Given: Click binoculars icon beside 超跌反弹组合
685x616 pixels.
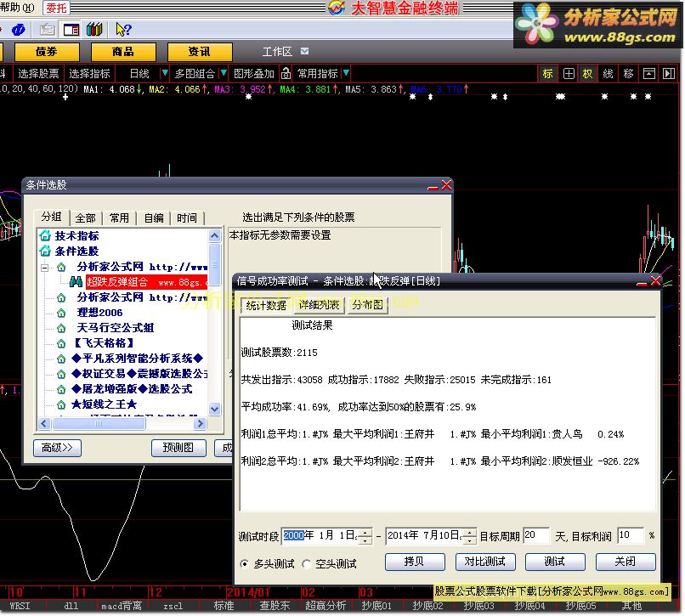Looking at the screenshot, I should (76, 282).
